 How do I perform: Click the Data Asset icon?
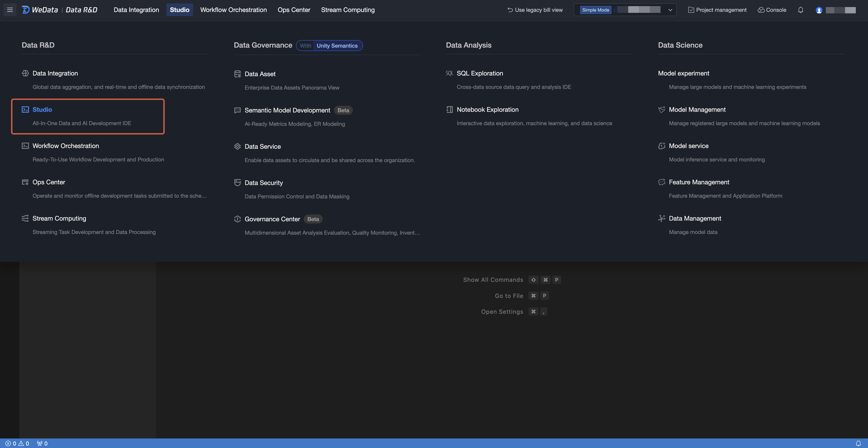[x=237, y=74]
